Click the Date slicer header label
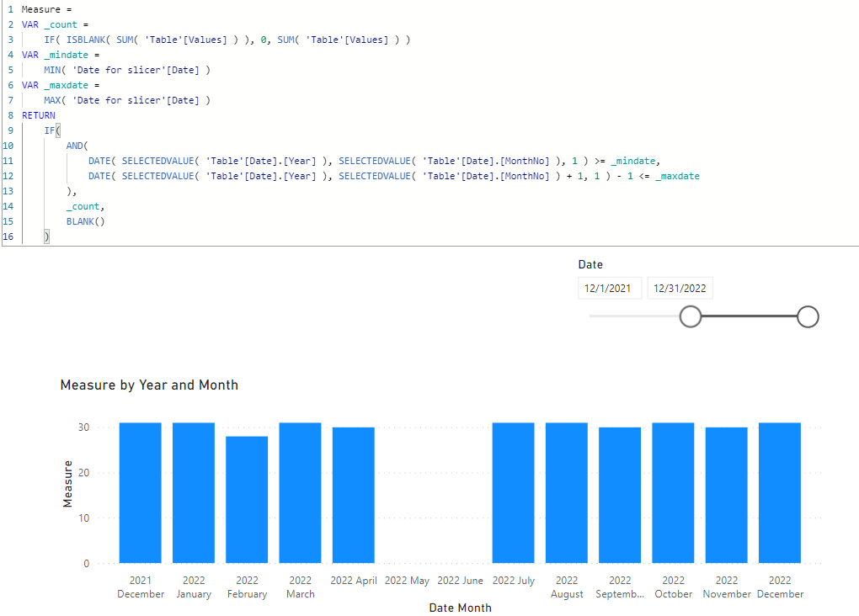 (x=590, y=264)
